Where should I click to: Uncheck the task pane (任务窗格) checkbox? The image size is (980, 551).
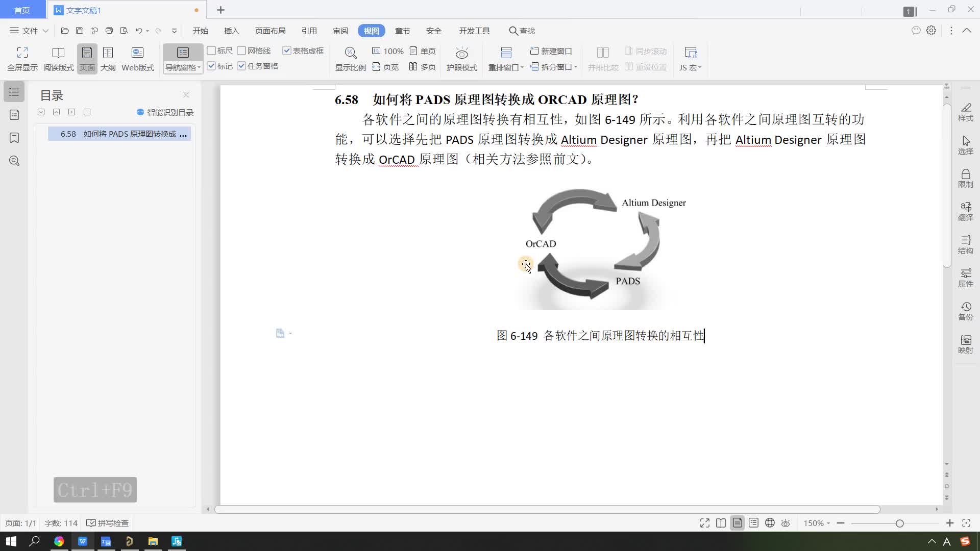pyautogui.click(x=241, y=66)
